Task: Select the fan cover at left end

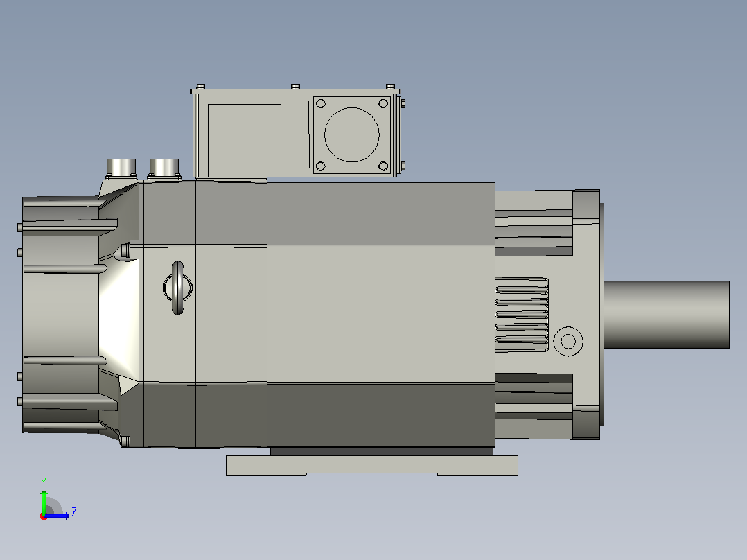Action: click(61, 315)
